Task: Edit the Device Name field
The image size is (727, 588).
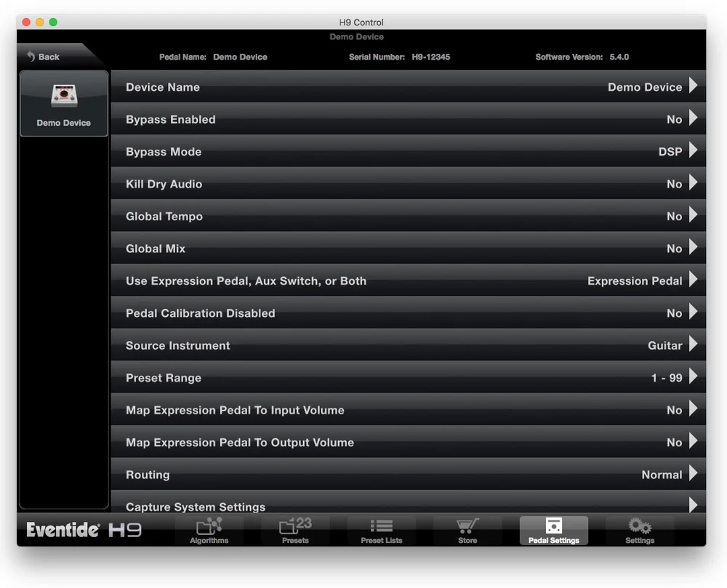Action: point(407,86)
